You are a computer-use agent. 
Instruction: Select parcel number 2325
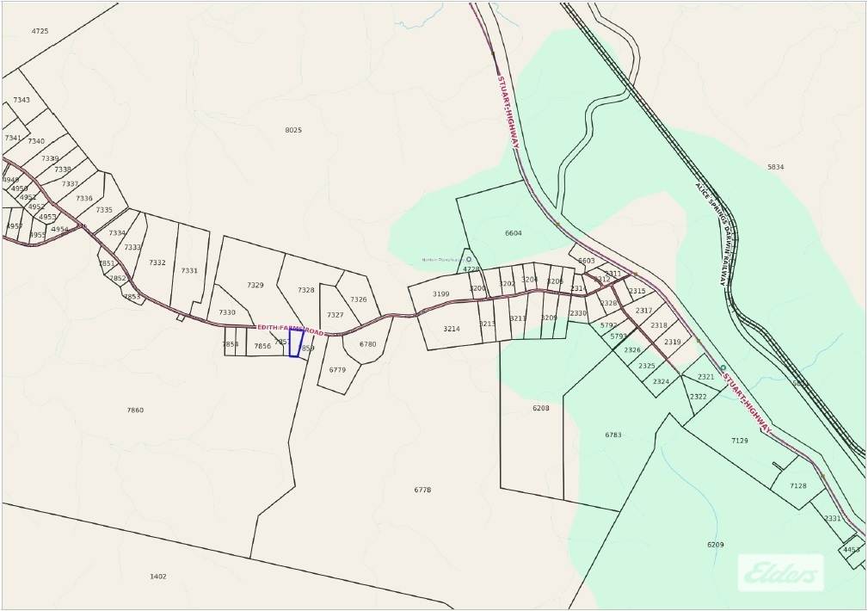tap(647, 366)
